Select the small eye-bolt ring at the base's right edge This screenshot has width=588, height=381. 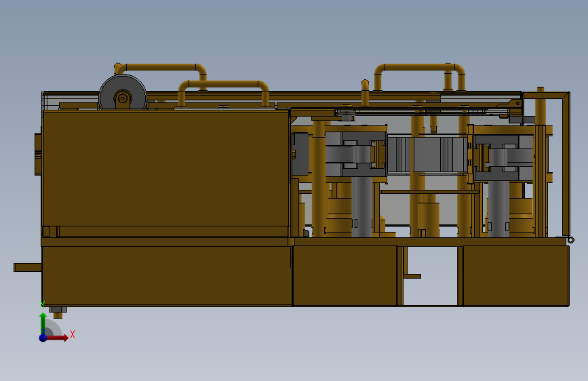click(x=571, y=240)
